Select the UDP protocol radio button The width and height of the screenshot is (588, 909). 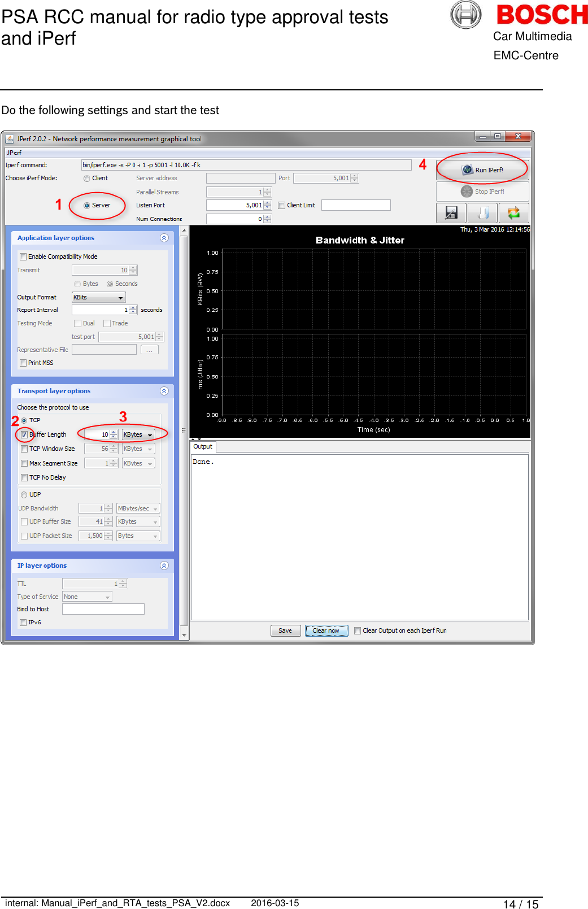(x=24, y=495)
